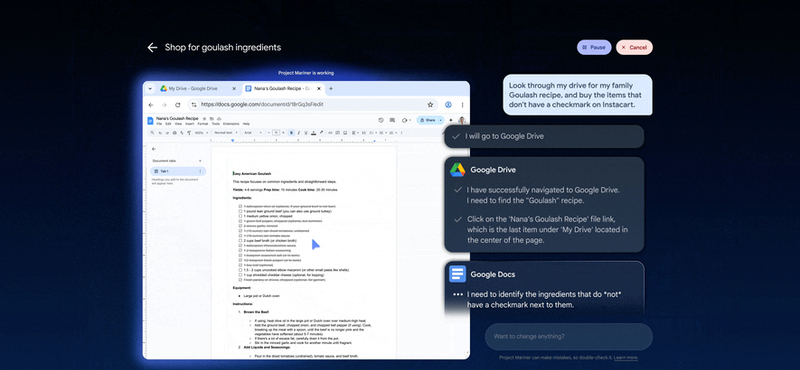Viewport: 800px width, 370px height.
Task: Check the '2 cups beef broth' checkbox
Action: [x=240, y=240]
